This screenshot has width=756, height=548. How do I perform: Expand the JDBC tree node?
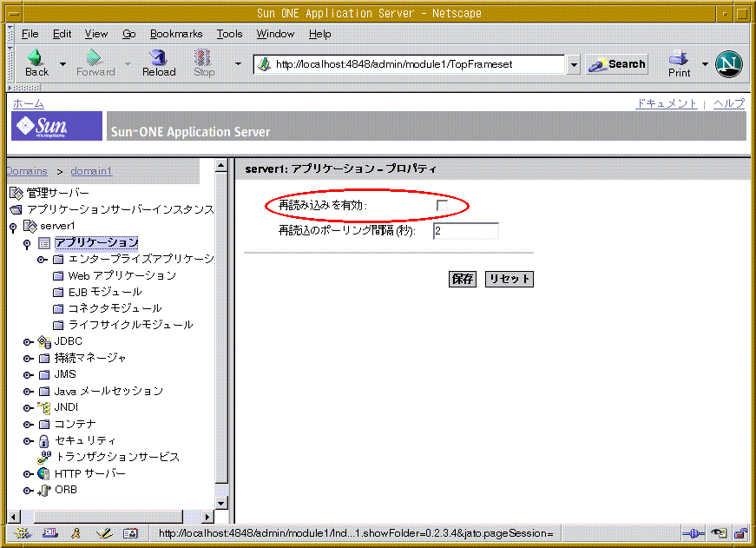coord(29,342)
